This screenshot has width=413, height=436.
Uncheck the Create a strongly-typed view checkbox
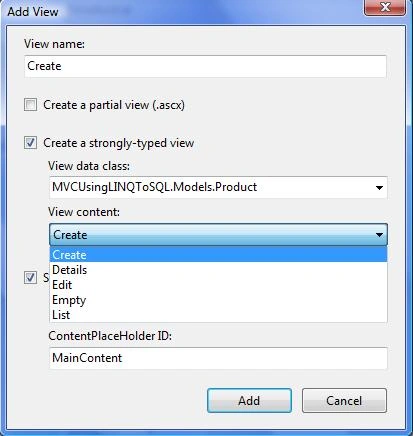click(x=30, y=143)
